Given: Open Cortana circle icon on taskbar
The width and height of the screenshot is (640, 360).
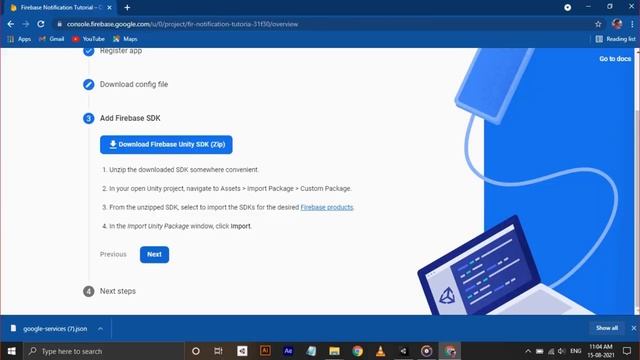Looking at the screenshot, I should [196, 351].
